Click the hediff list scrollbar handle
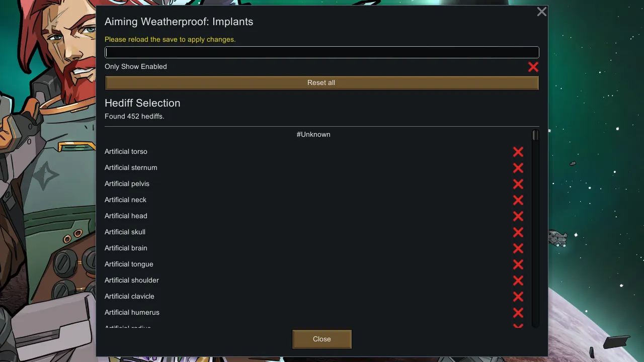Image resolution: width=644 pixels, height=362 pixels. [535, 135]
